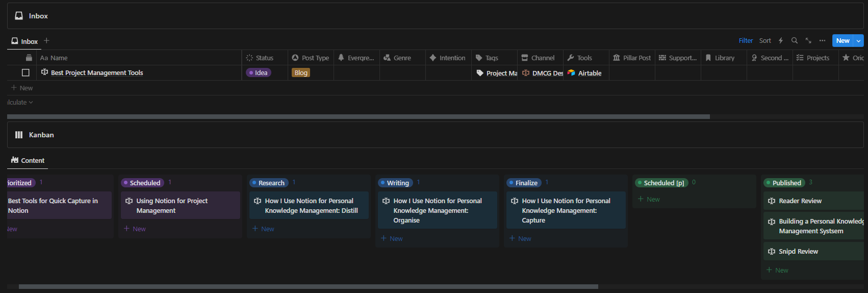Open the Blog post type cell
Screen dimensions: 868x293
311,73
